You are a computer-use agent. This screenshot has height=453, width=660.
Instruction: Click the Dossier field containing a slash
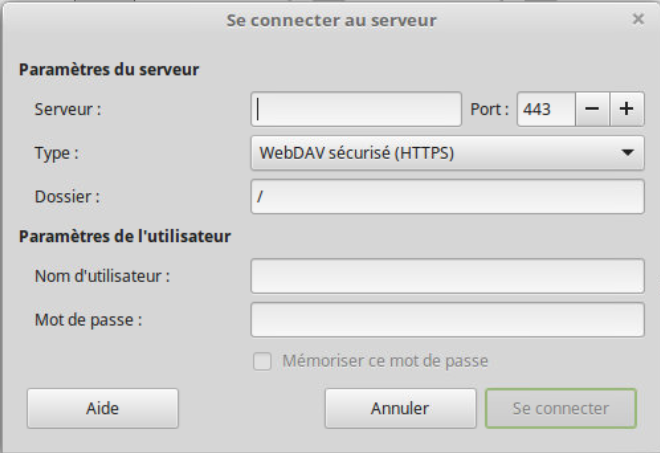coord(447,197)
